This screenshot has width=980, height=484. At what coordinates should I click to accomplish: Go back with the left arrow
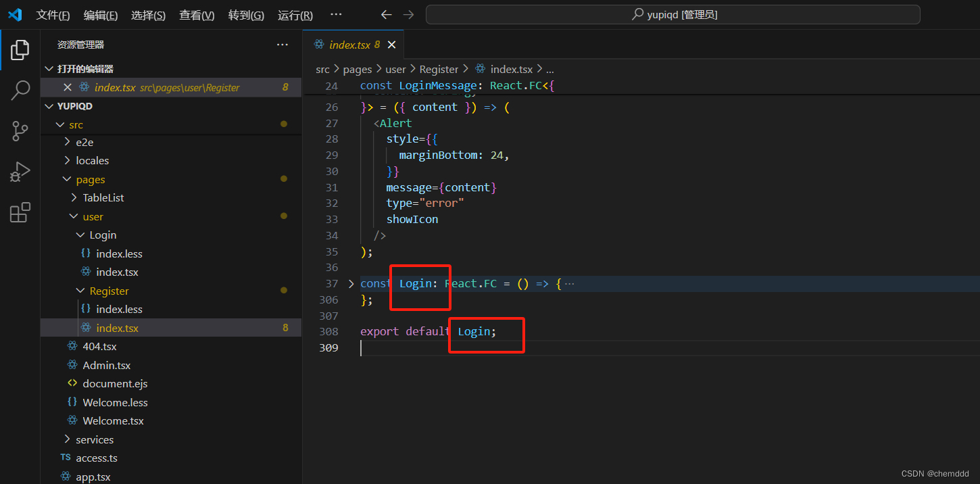click(x=386, y=14)
